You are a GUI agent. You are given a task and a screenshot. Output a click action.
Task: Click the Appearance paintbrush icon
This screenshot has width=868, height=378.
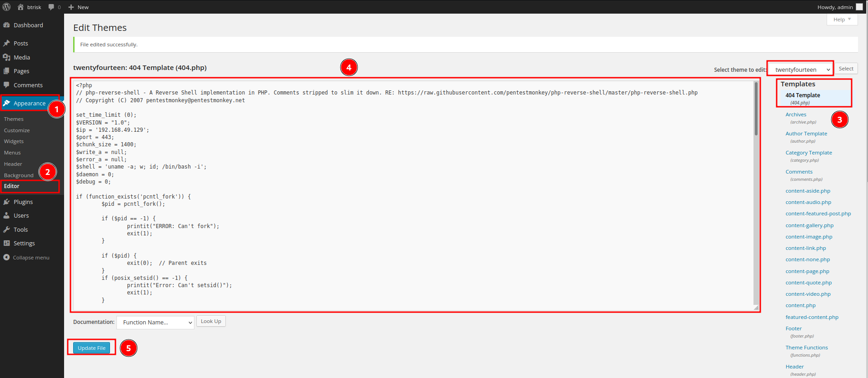tap(7, 103)
